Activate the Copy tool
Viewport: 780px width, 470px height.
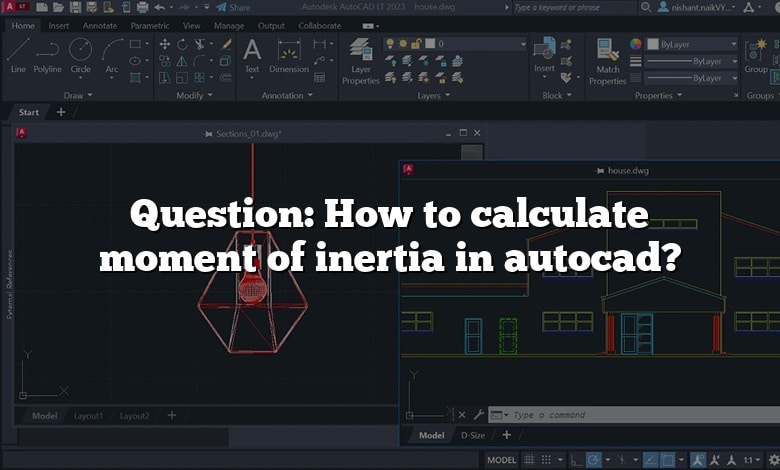click(x=165, y=61)
